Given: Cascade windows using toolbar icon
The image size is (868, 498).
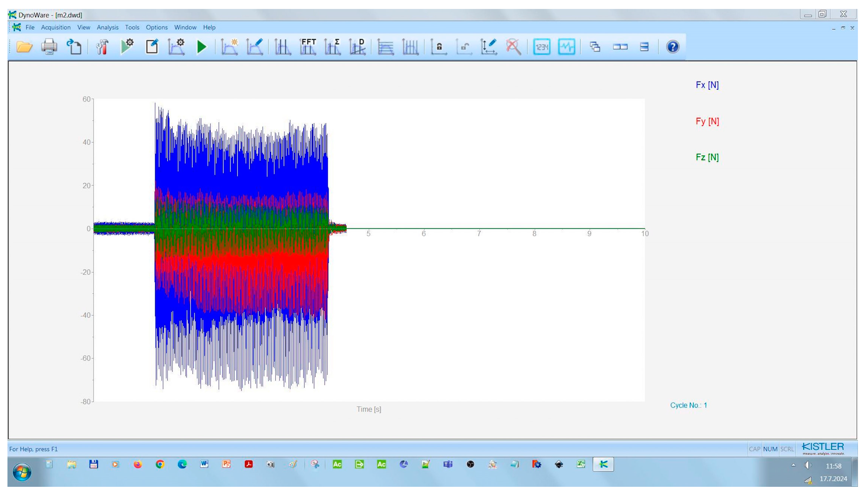Looking at the screenshot, I should pos(595,47).
